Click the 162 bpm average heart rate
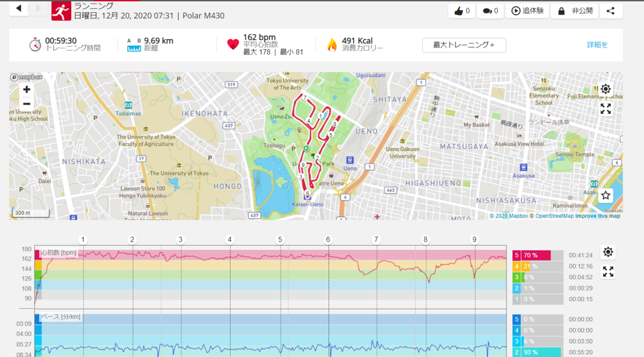This screenshot has width=644, height=357. point(260,38)
